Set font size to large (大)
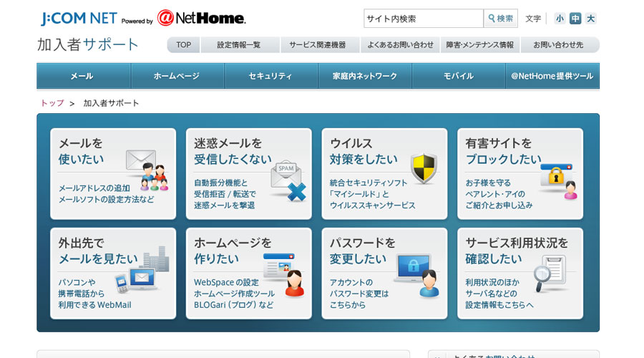644x358 pixels. coord(590,19)
